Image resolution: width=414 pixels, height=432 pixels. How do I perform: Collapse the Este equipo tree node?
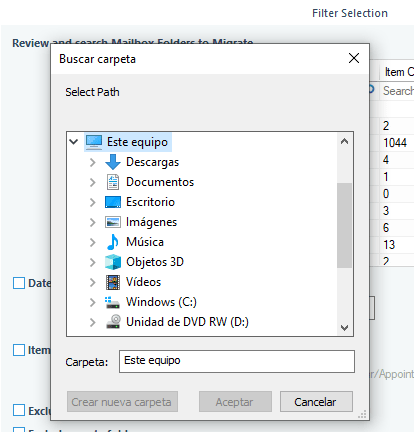[x=74, y=142]
